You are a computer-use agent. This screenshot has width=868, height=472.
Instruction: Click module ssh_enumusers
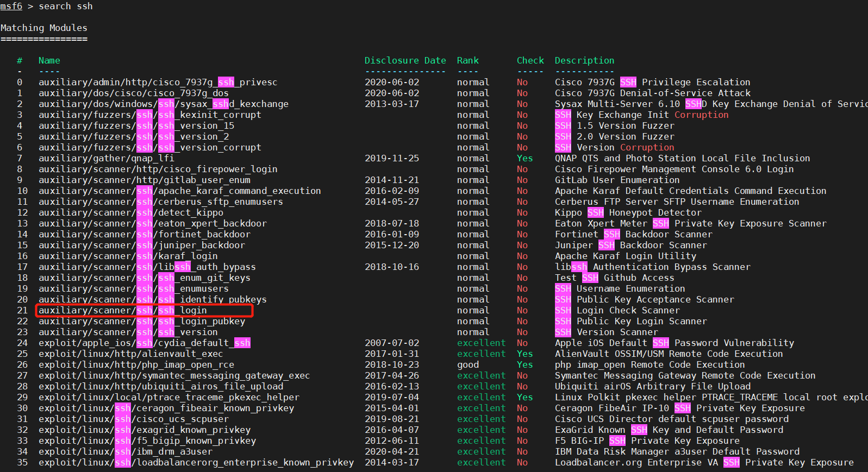pos(134,288)
